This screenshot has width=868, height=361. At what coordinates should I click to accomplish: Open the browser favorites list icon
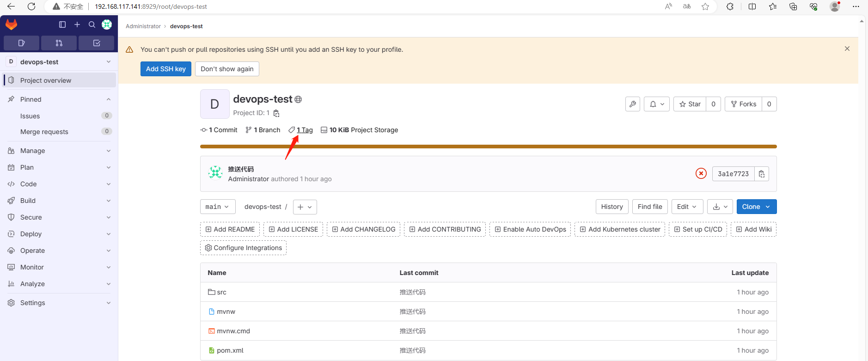pyautogui.click(x=773, y=6)
